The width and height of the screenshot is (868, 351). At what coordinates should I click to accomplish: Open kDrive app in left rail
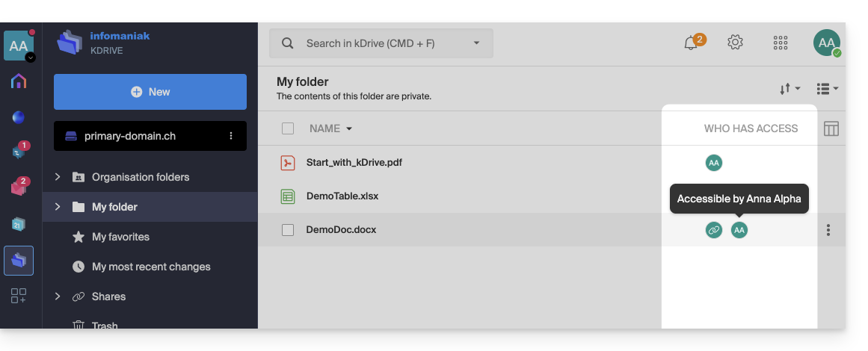19,261
